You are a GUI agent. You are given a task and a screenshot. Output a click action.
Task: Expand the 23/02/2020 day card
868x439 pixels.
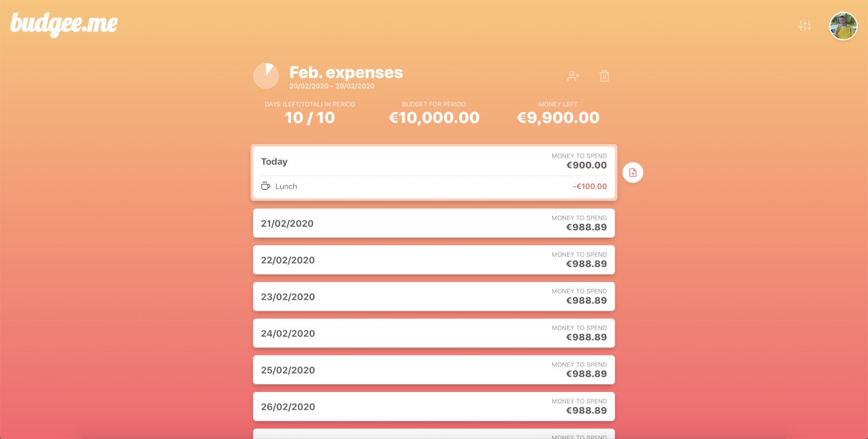[x=433, y=297]
